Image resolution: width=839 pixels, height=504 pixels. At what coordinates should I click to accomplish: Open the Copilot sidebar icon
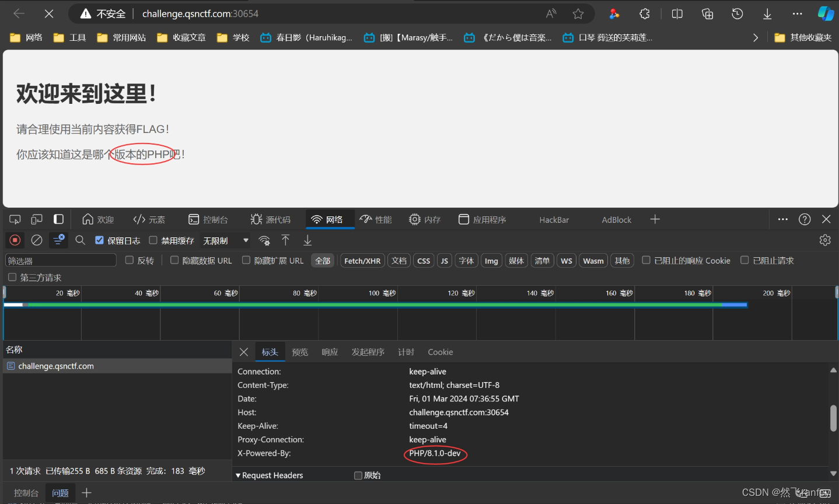coord(826,13)
